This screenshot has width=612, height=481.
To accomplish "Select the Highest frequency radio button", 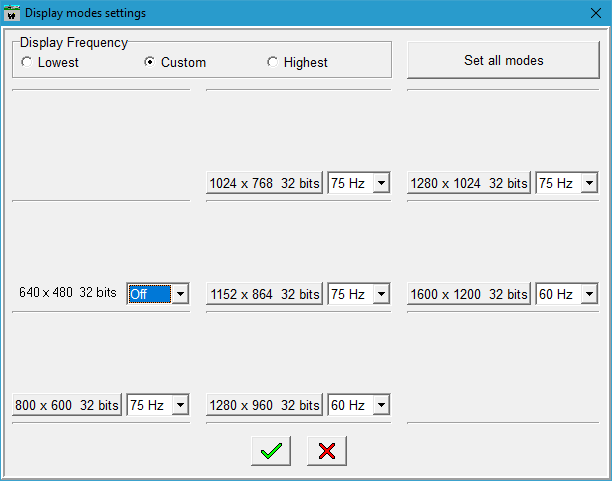I will [272, 62].
